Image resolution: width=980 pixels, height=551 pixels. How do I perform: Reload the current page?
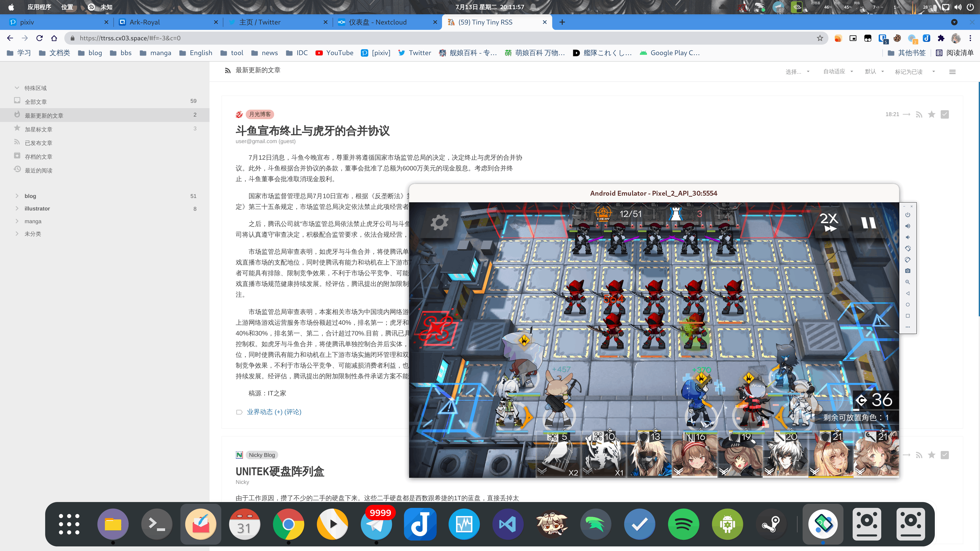tap(40, 38)
